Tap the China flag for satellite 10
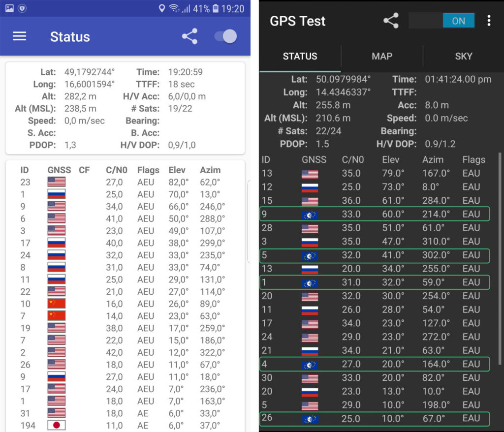504x432 pixels. pyautogui.click(x=56, y=304)
